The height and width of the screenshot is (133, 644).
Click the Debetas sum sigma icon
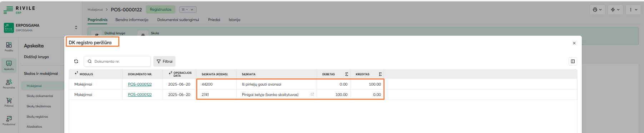pyautogui.click(x=347, y=74)
